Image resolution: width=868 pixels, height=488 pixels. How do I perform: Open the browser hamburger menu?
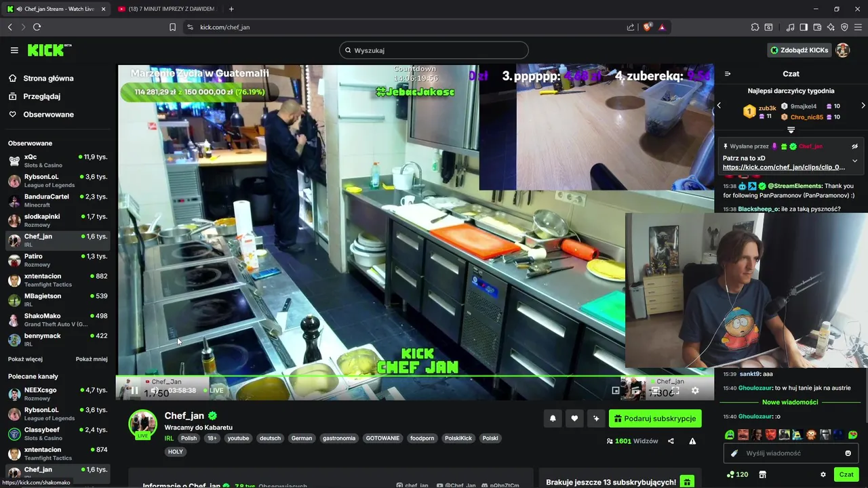coord(858,27)
